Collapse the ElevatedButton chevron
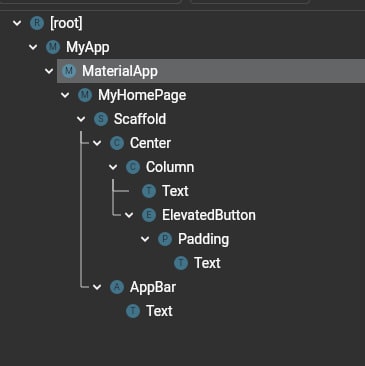Screen dimensions: 365x366 coord(129,215)
